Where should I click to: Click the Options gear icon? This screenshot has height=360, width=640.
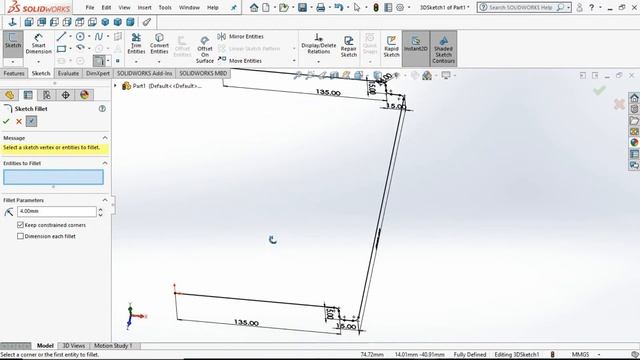400,7
